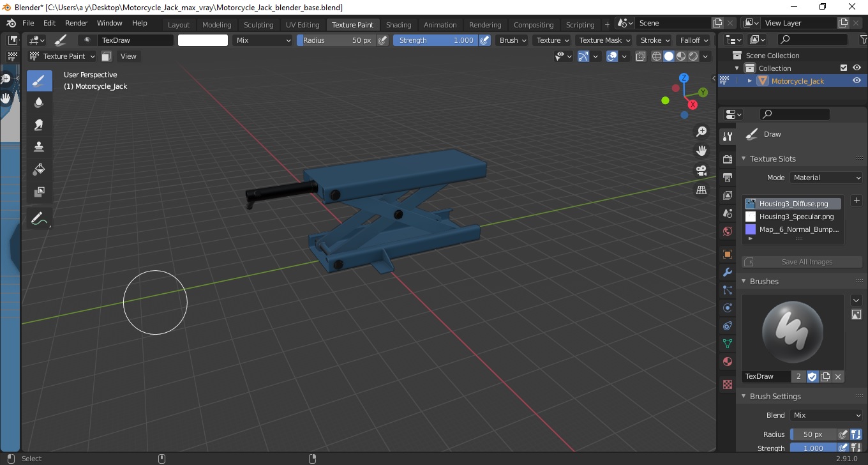Select the Mask tool
Viewport: 868px width, 465px height.
tap(39, 192)
